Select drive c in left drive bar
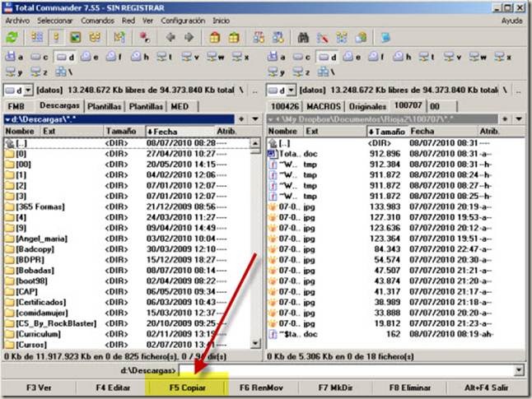 click(x=40, y=57)
